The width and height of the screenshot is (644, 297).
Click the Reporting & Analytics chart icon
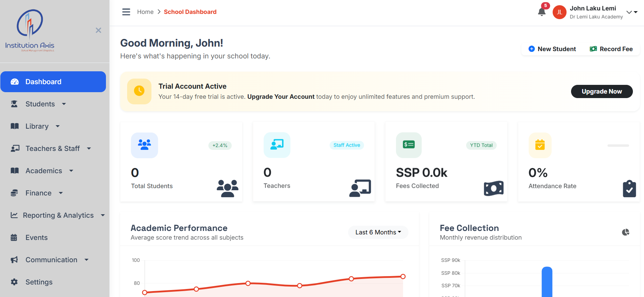pyautogui.click(x=14, y=215)
